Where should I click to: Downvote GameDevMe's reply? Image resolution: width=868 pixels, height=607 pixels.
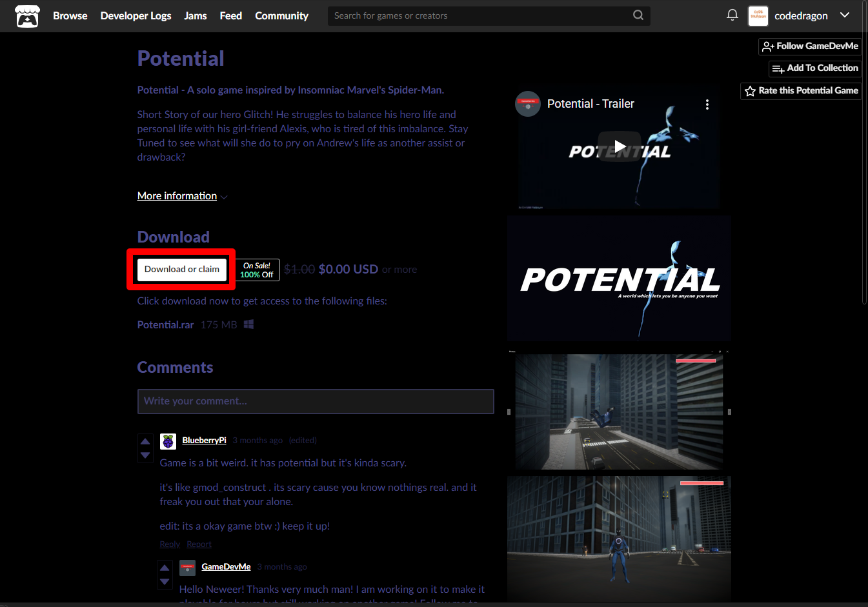(165, 582)
